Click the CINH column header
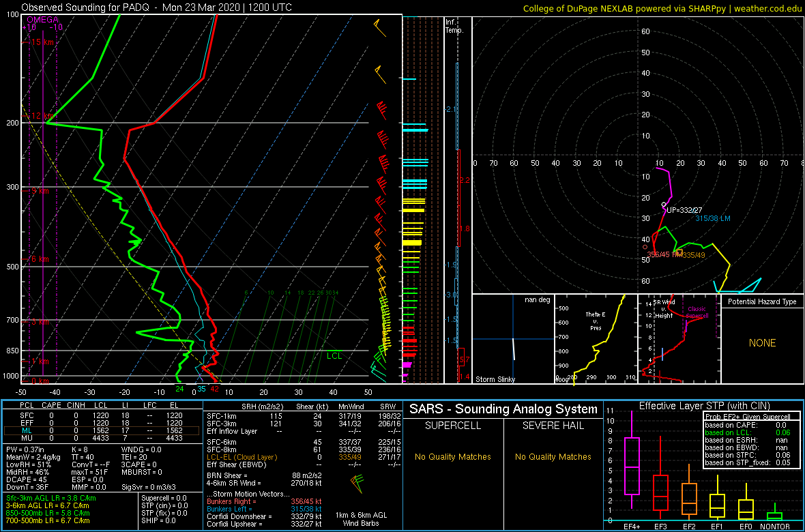805x532 pixels. tap(76, 406)
